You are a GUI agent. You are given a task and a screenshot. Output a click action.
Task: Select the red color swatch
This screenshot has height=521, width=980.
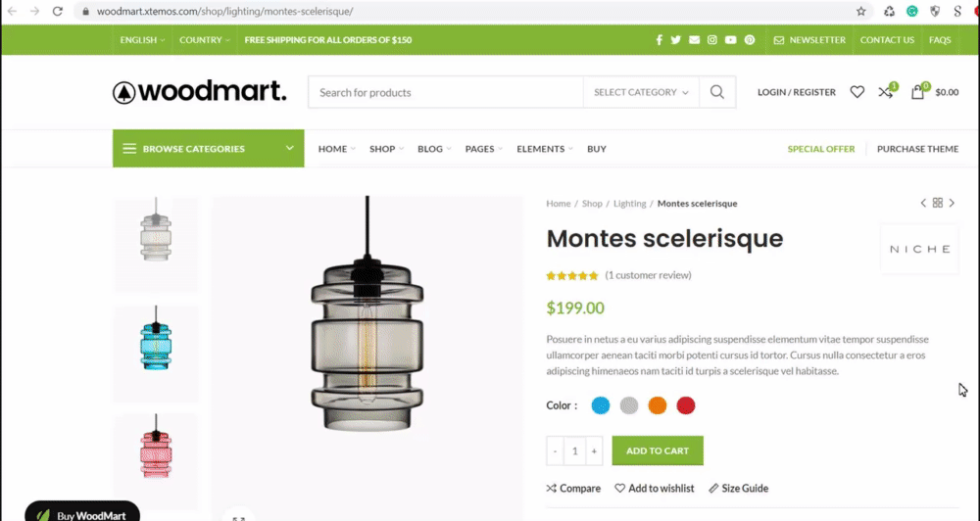(x=686, y=405)
